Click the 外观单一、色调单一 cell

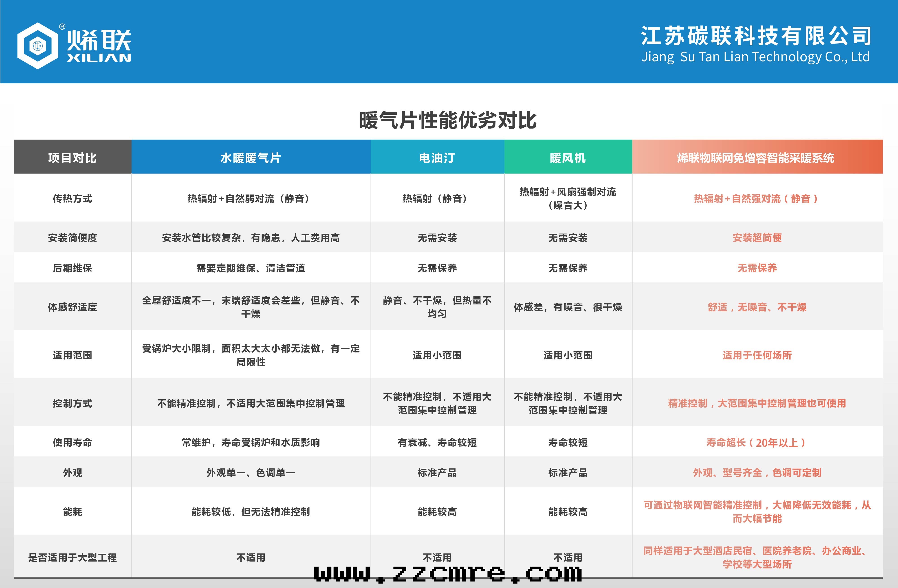(x=251, y=473)
